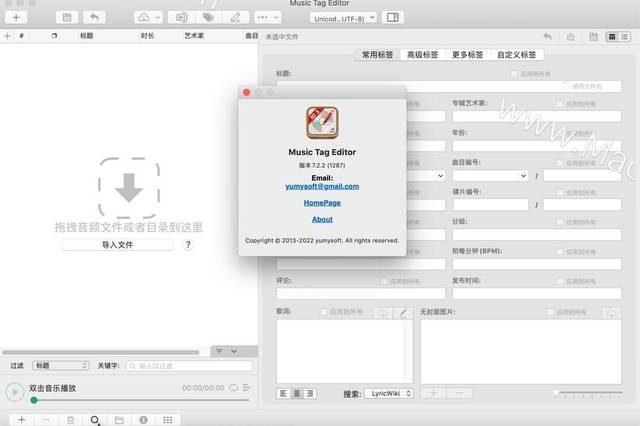Toggle apply-to-all checkbox for 歌词
Image resolution: width=640 pixels, height=426 pixels.
coord(324,312)
